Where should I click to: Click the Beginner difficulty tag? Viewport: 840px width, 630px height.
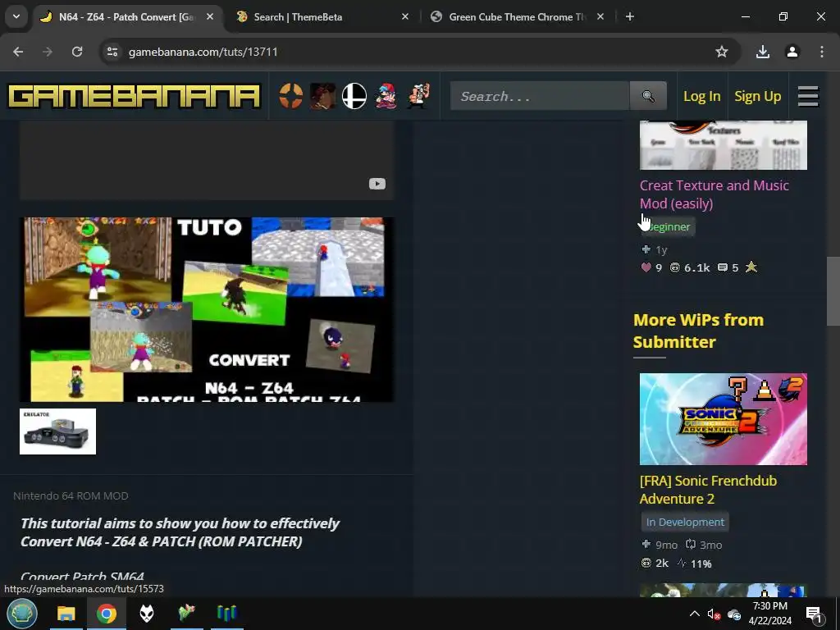[668, 226]
